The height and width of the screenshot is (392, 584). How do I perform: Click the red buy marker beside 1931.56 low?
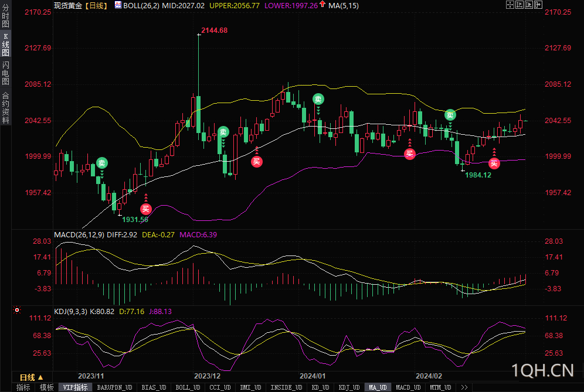pos(145,209)
